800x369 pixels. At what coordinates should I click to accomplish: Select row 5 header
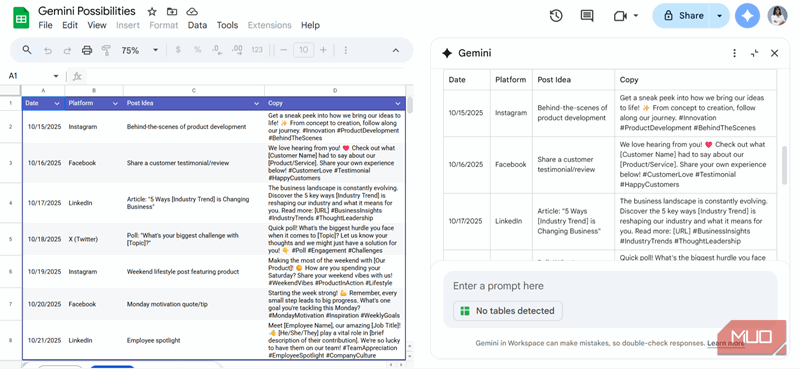coord(11,239)
